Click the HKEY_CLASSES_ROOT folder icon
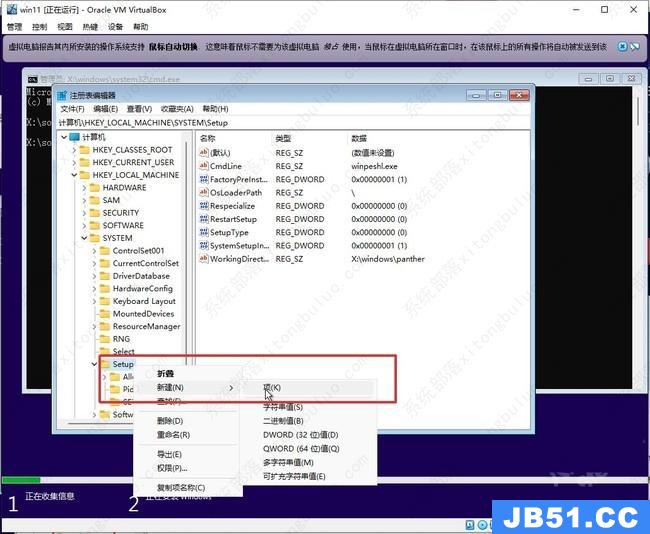This screenshot has width=650, height=534. (x=83, y=150)
